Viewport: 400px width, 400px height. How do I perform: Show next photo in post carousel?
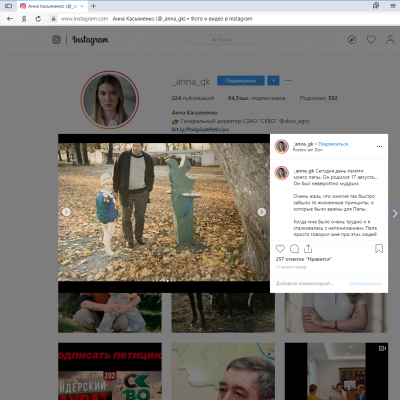(262, 212)
